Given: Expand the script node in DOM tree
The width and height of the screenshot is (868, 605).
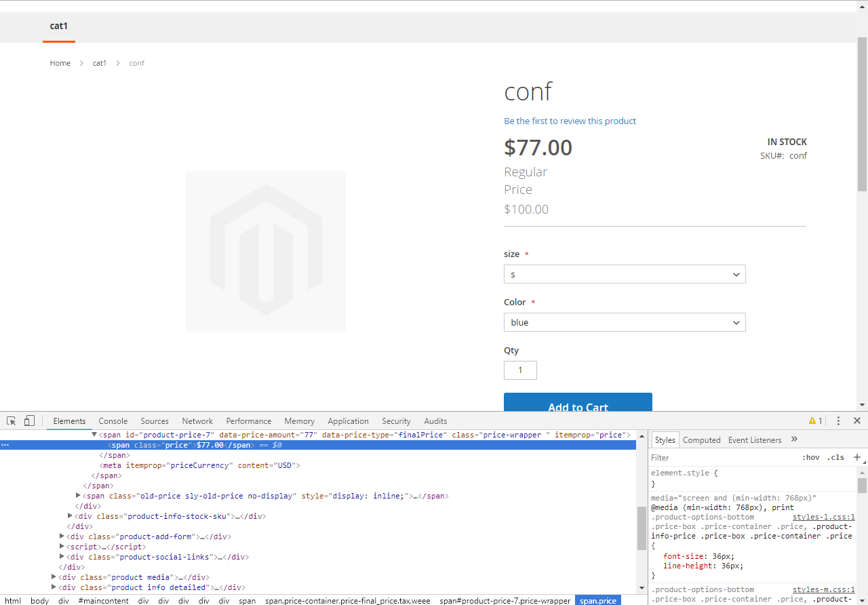Looking at the screenshot, I should coord(62,547).
